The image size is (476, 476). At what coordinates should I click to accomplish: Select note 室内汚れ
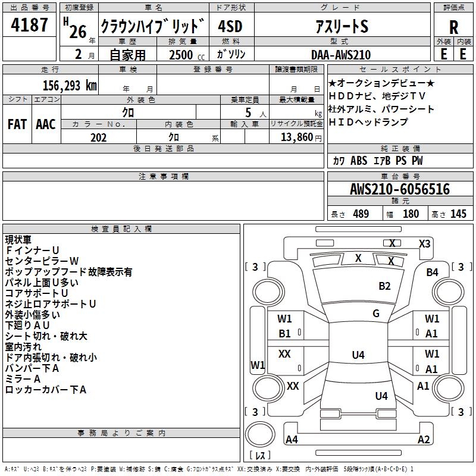tap(23, 347)
